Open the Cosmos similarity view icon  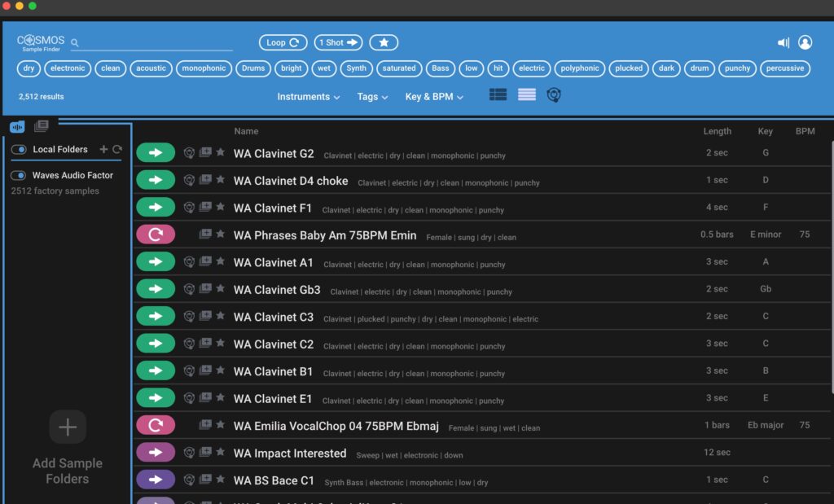pyautogui.click(x=554, y=95)
